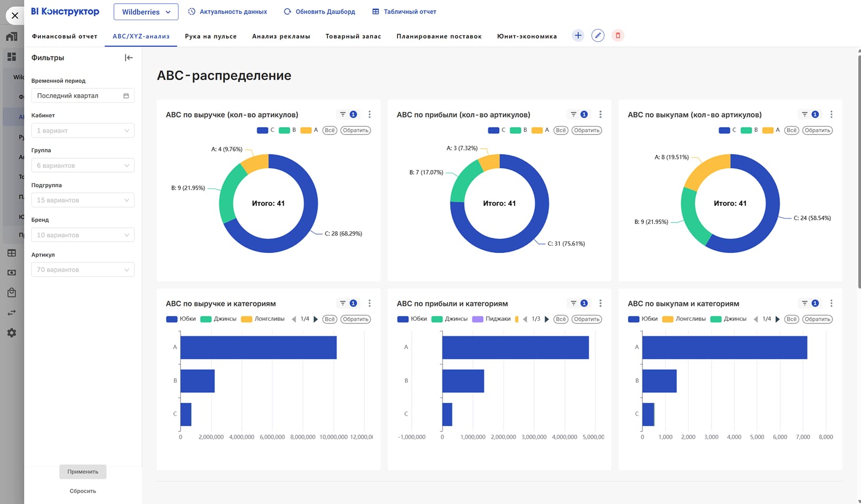Click the red trash delete icon
Viewport: 861px width, 504px height.
[617, 35]
